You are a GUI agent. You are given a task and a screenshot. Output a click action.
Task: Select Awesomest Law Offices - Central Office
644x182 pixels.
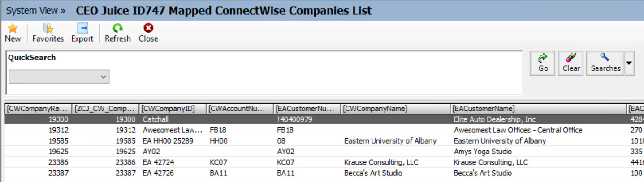coord(539,130)
